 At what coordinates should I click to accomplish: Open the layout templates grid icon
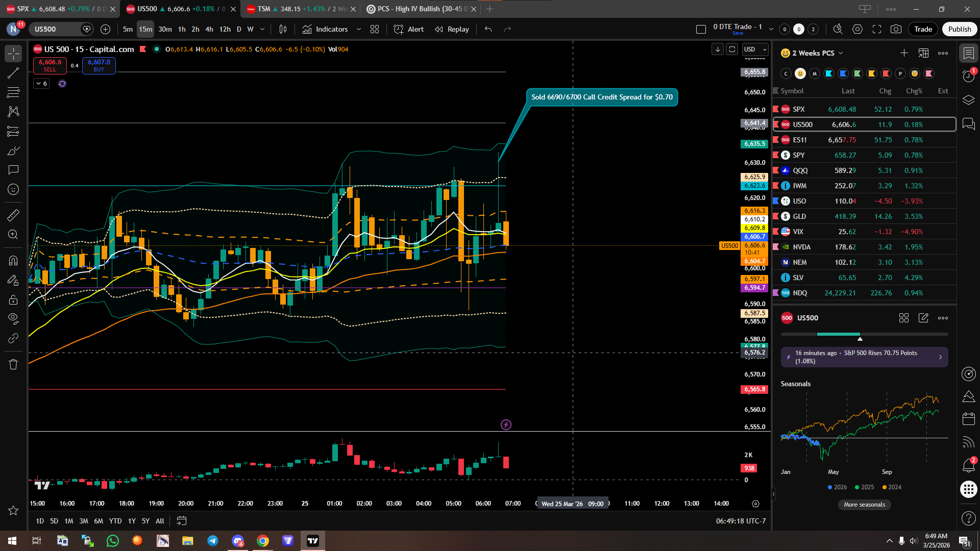[x=375, y=29]
